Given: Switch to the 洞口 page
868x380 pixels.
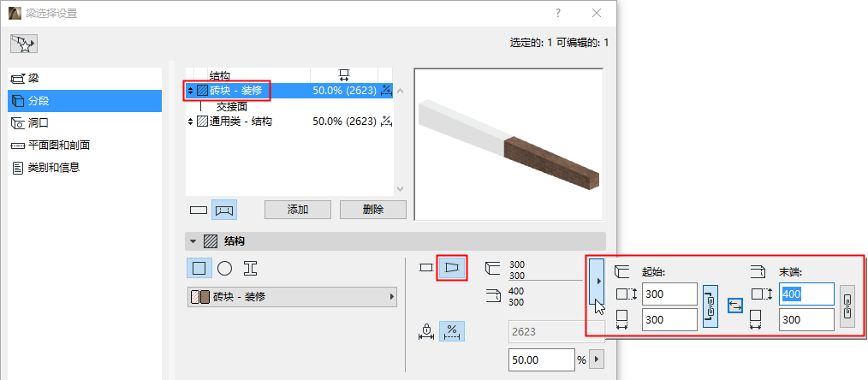Looking at the screenshot, I should pyautogui.click(x=85, y=122).
